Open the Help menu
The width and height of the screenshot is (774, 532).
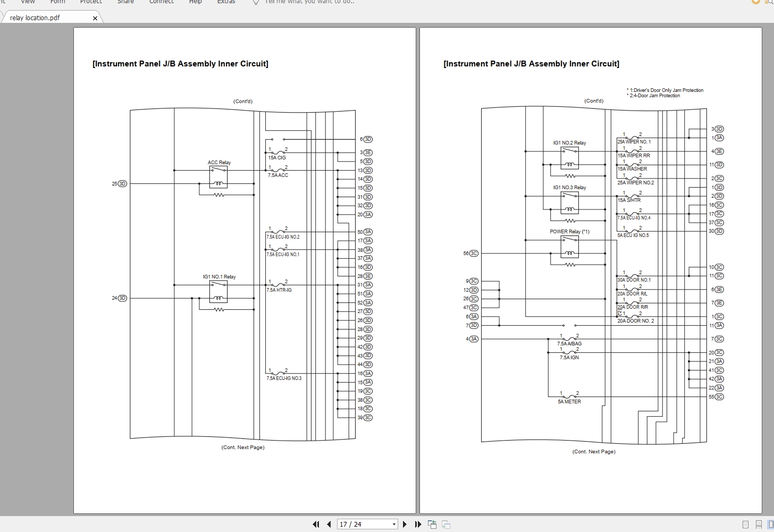[195, 2]
